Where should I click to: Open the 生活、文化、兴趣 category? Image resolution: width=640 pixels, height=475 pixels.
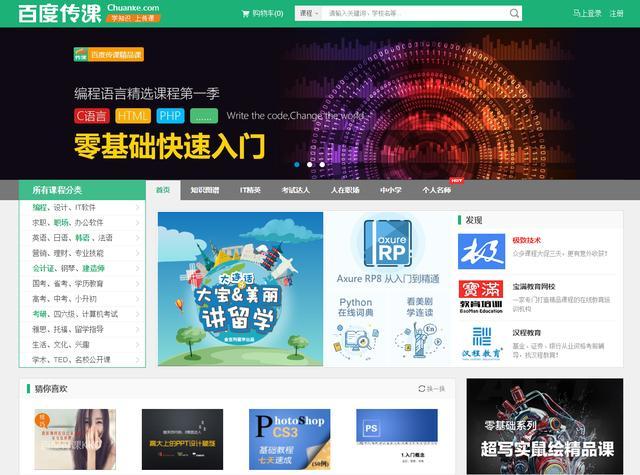click(x=82, y=345)
